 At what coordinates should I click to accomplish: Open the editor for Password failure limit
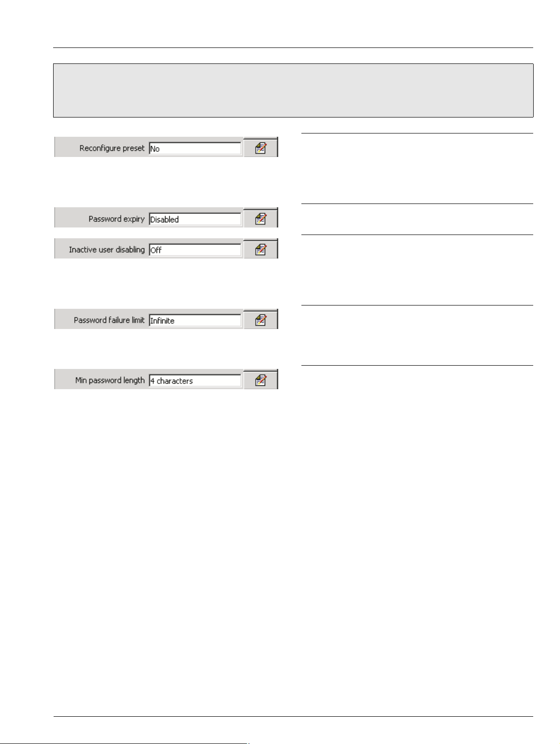coord(260,320)
